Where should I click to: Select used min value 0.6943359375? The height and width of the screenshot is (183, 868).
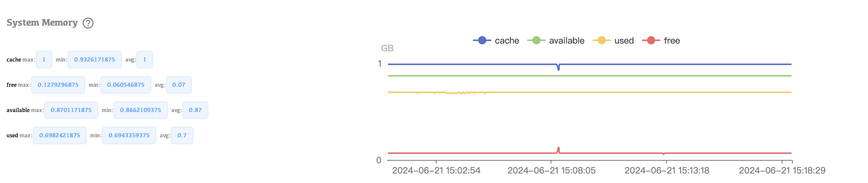129,135
